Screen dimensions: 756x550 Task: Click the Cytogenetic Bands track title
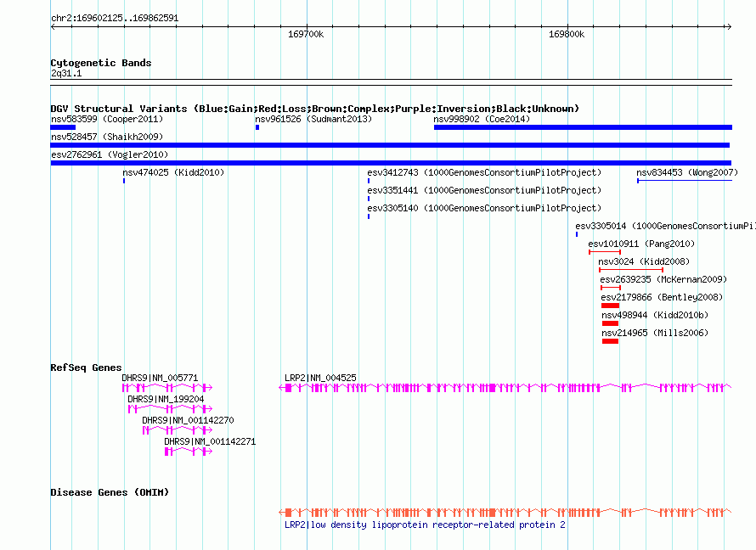tap(101, 63)
